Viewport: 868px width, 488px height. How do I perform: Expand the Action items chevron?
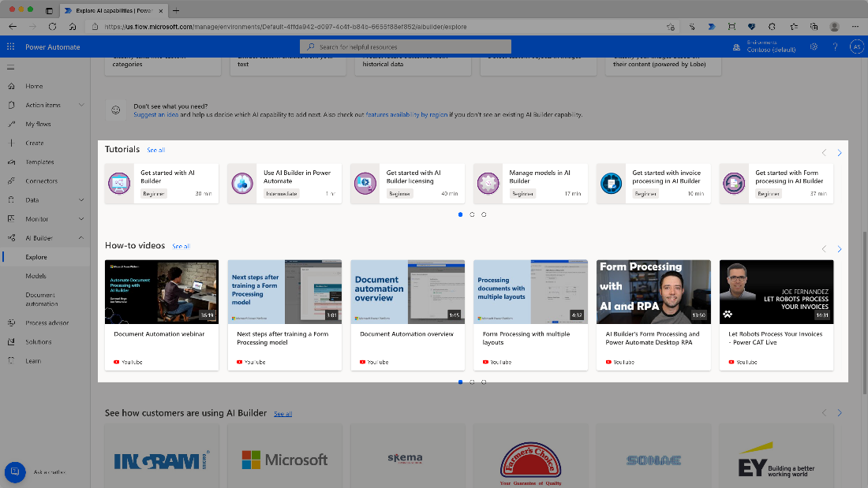(x=81, y=105)
